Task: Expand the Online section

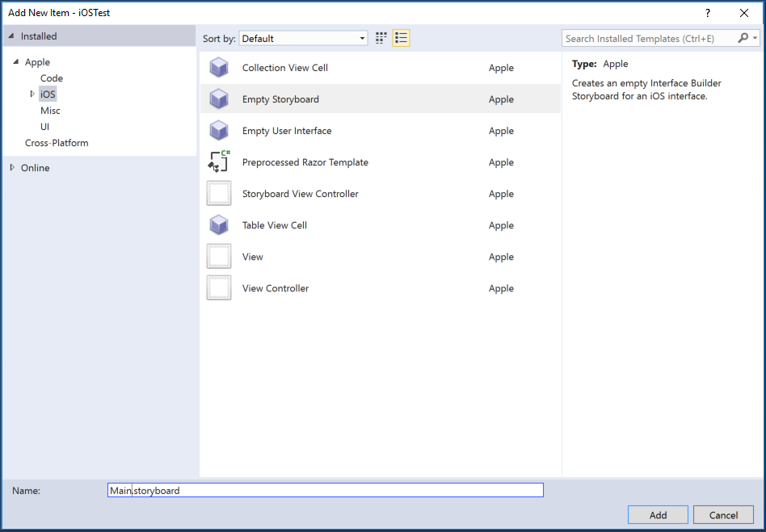Action: [x=12, y=167]
